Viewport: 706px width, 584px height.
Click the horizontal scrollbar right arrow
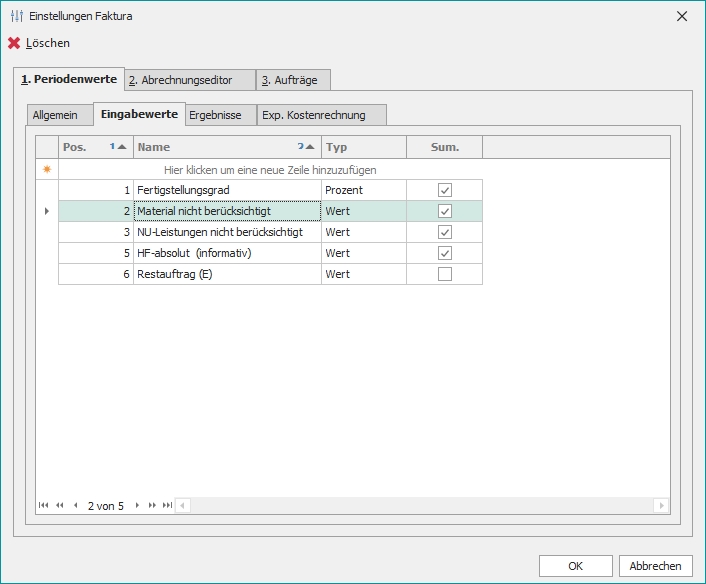tap(661, 506)
